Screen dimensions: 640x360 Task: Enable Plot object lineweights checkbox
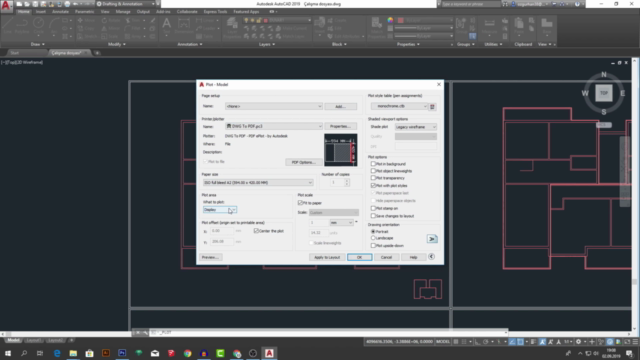tap(373, 171)
